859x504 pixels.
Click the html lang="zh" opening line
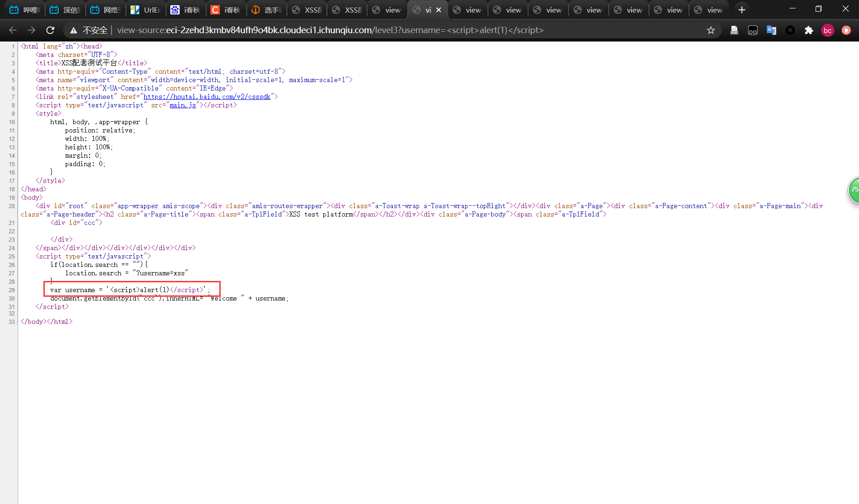61,46
